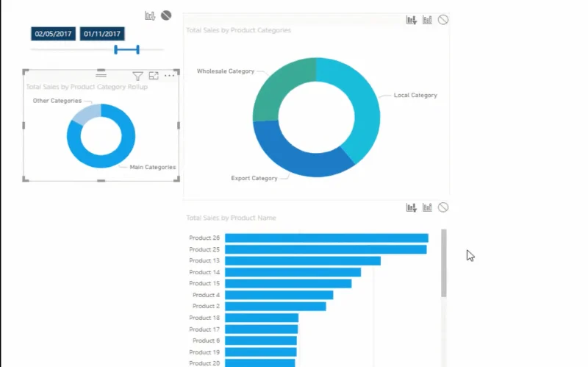The width and height of the screenshot is (588, 367).
Task: Select the Other Categories donut segment
Action: (87, 113)
